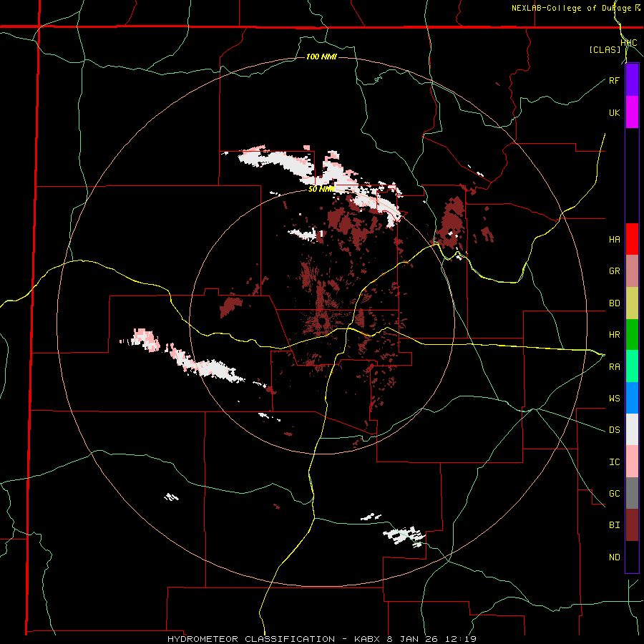Click the [CLAS] legend heading
644x644 pixels.
coord(605,49)
